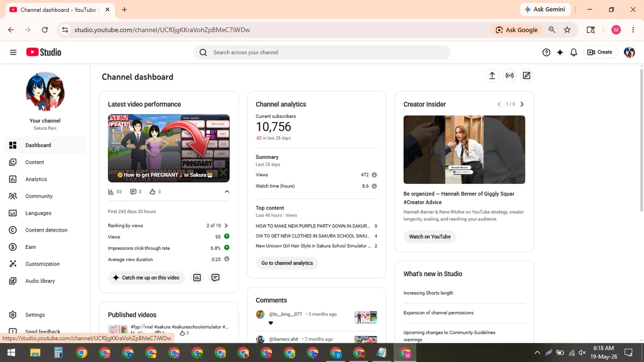Click the Create post pencil icon
The image size is (644, 362).
pyautogui.click(x=526, y=76)
